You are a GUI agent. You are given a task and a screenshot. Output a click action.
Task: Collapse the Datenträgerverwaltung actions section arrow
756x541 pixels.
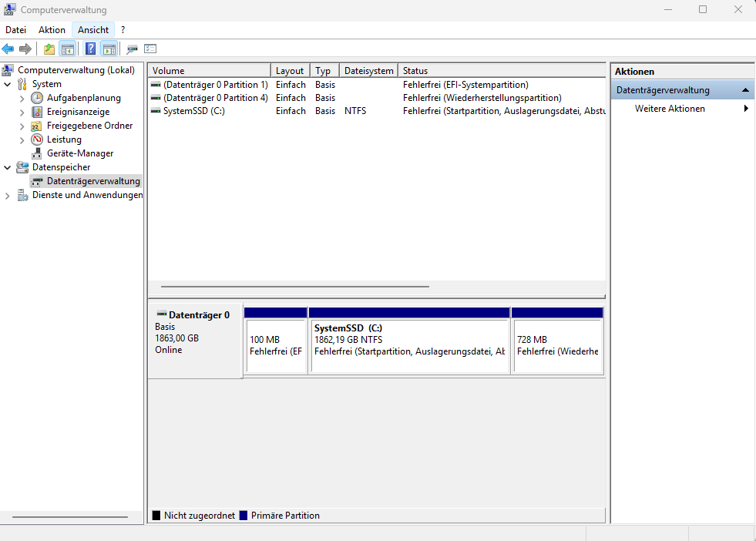coord(745,90)
